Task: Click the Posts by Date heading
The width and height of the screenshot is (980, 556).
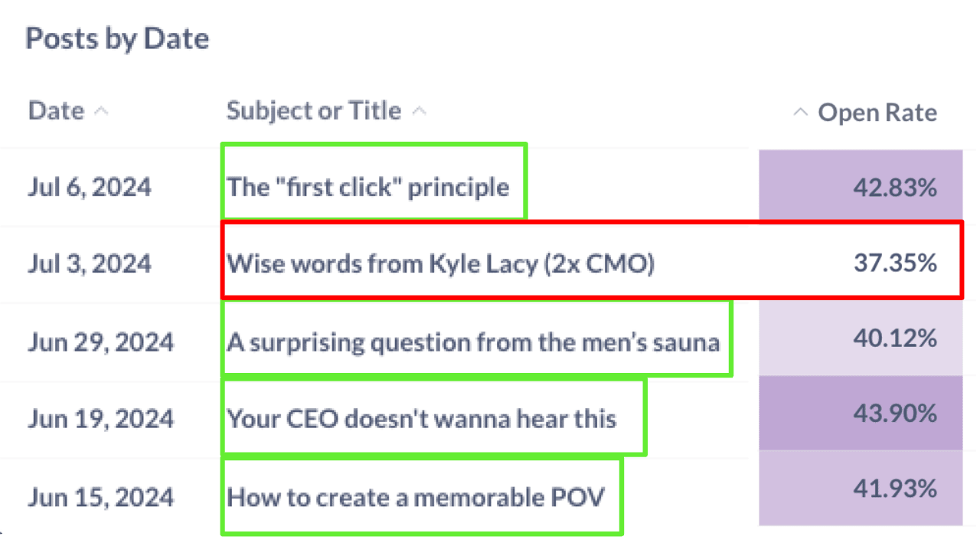Action: click(117, 38)
